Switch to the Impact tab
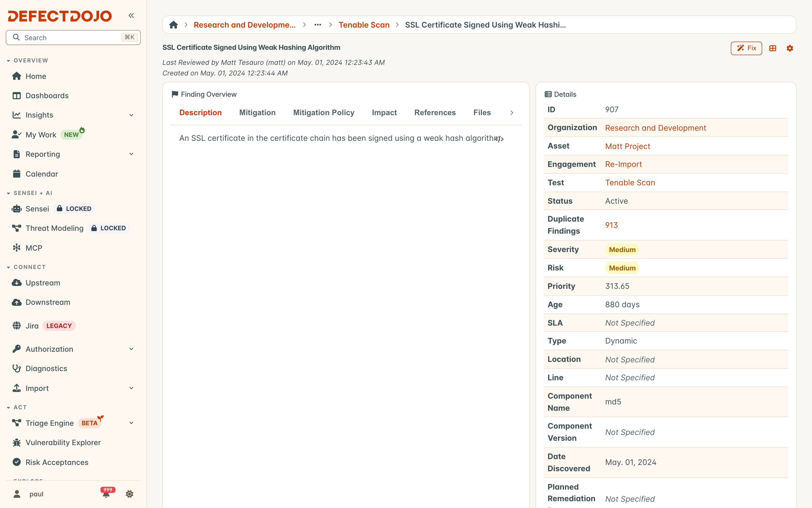 point(384,113)
